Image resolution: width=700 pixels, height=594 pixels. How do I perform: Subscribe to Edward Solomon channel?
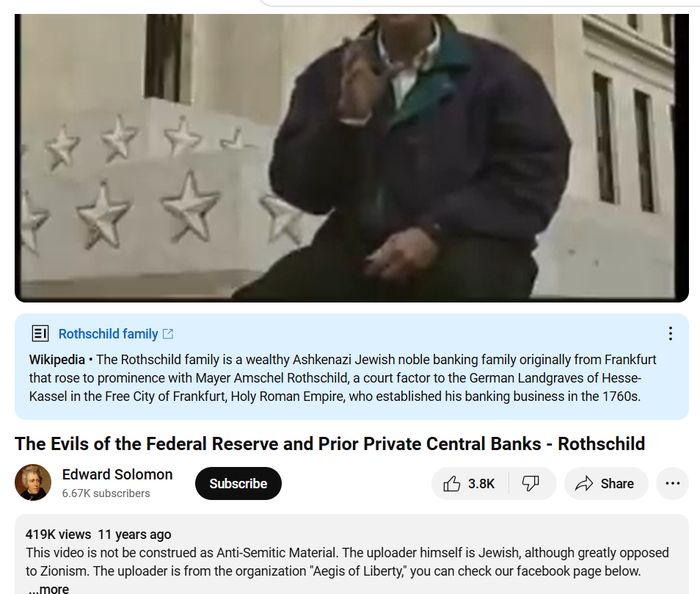[x=238, y=484]
